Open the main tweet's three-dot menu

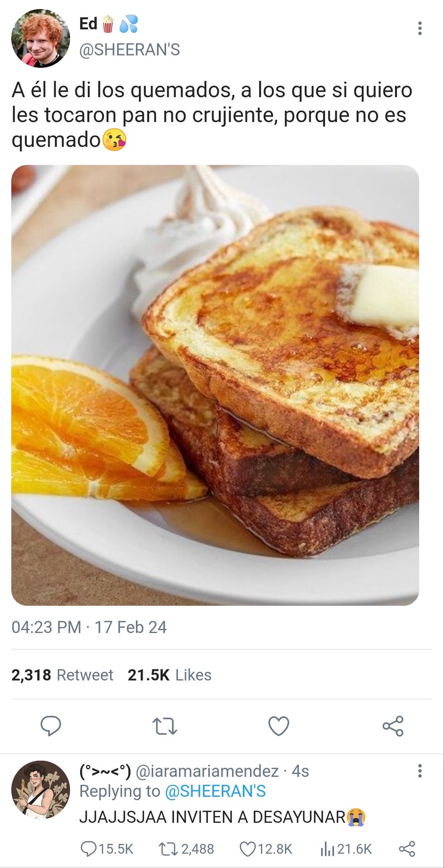pos(420,28)
